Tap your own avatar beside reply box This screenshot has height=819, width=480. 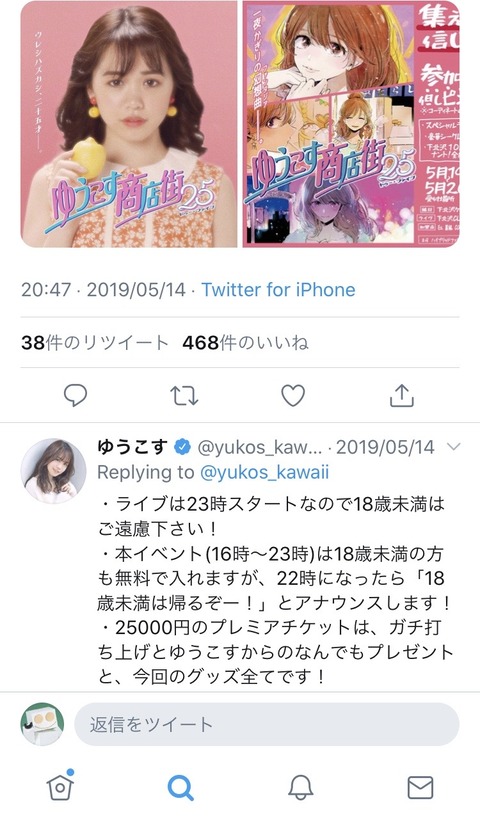pyautogui.click(x=42, y=724)
